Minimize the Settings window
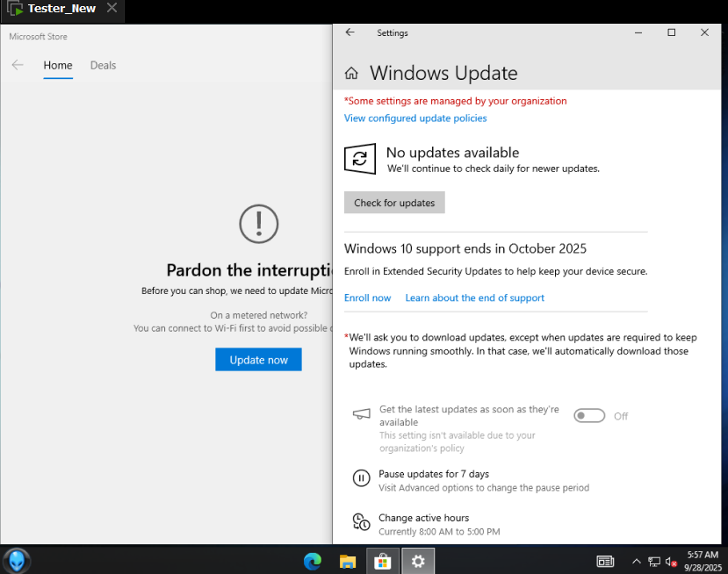Image resolution: width=728 pixels, height=574 pixels. [638, 32]
